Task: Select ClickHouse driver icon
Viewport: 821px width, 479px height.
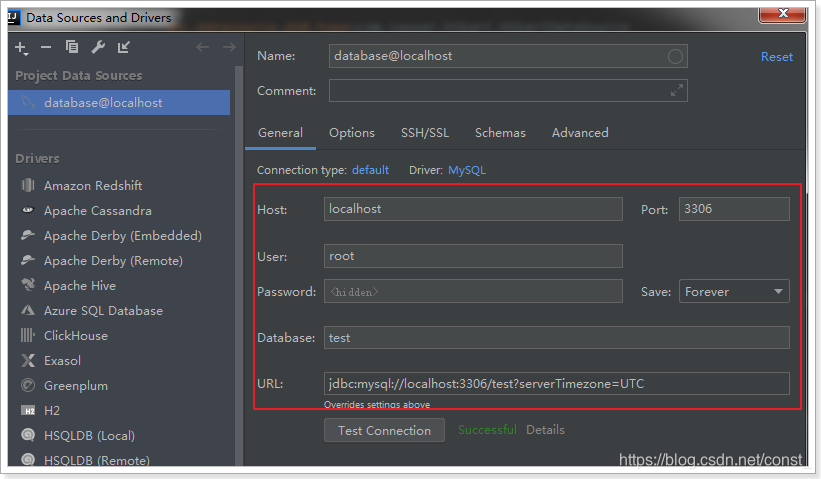Action: (28, 335)
